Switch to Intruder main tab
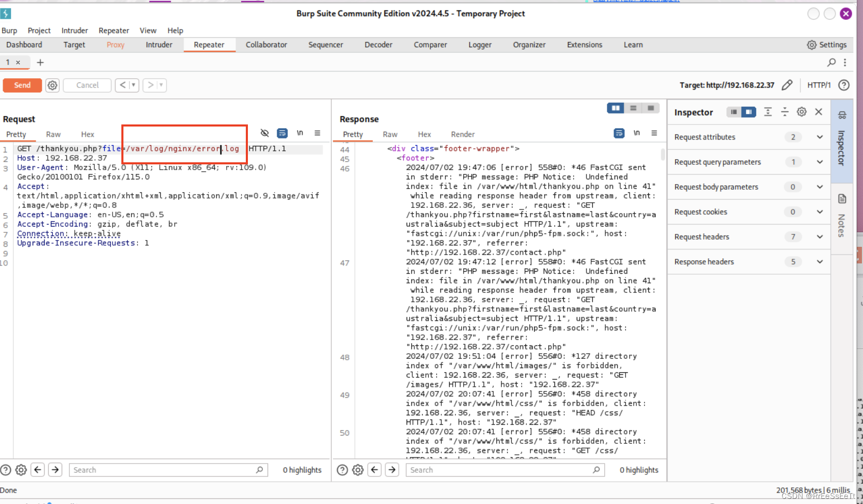863x504 pixels. click(x=159, y=45)
